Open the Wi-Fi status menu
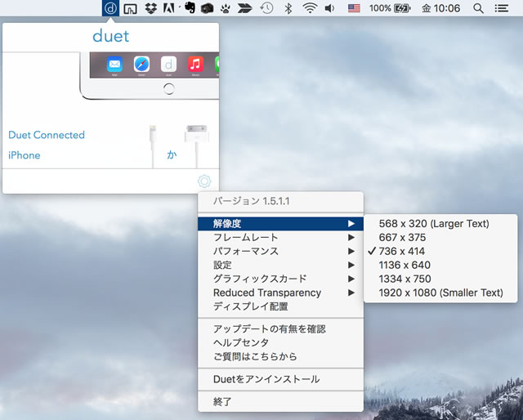 [x=310, y=8]
